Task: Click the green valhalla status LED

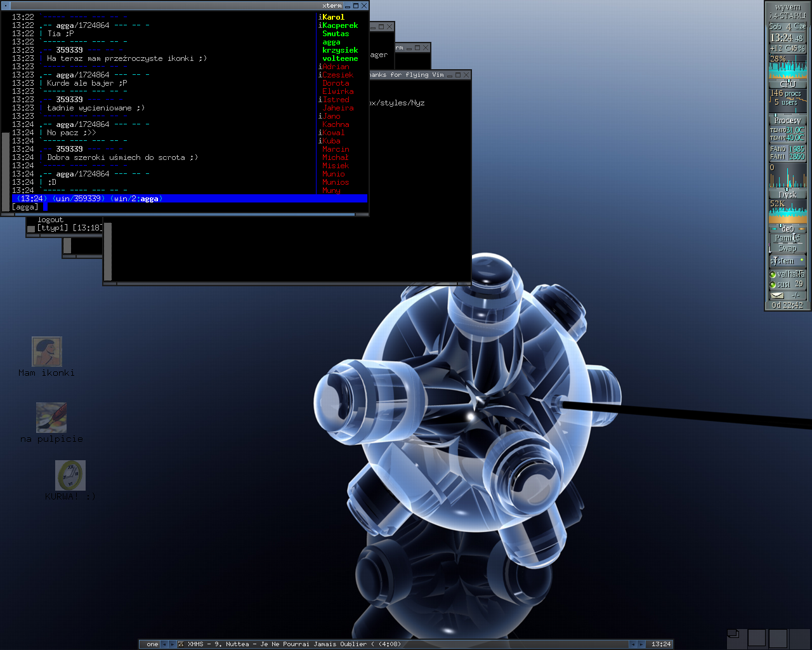Action: [773, 275]
